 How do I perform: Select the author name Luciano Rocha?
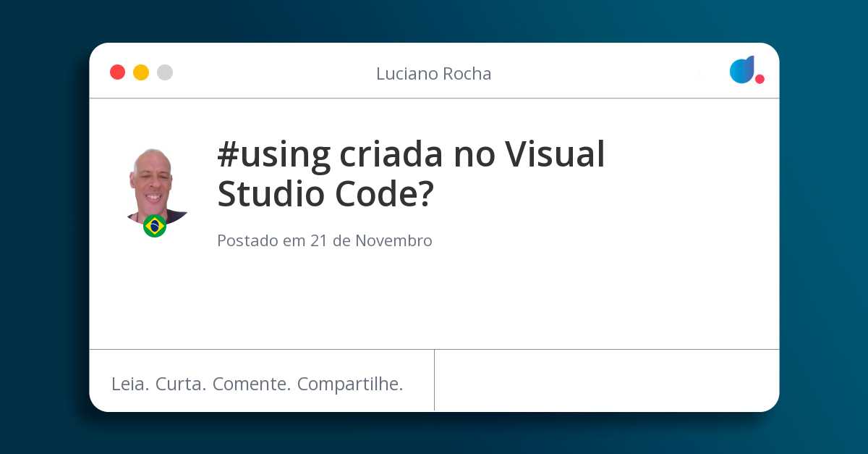tap(433, 73)
